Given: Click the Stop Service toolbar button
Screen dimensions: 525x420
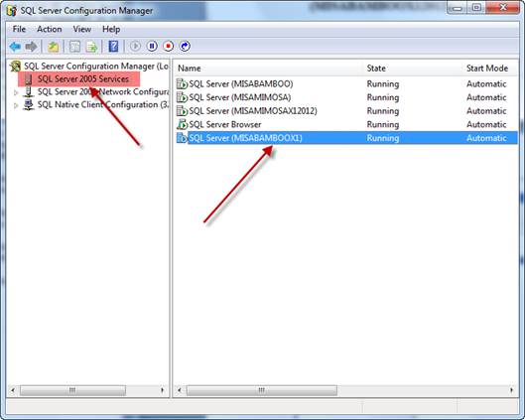Looking at the screenshot, I should pyautogui.click(x=168, y=47).
